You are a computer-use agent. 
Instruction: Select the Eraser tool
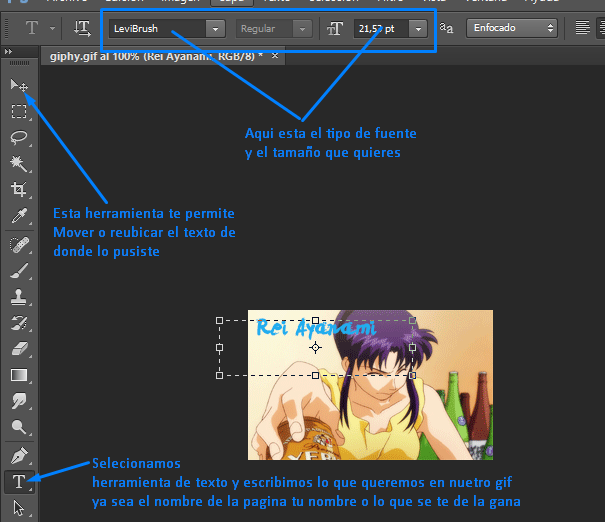click(x=19, y=349)
